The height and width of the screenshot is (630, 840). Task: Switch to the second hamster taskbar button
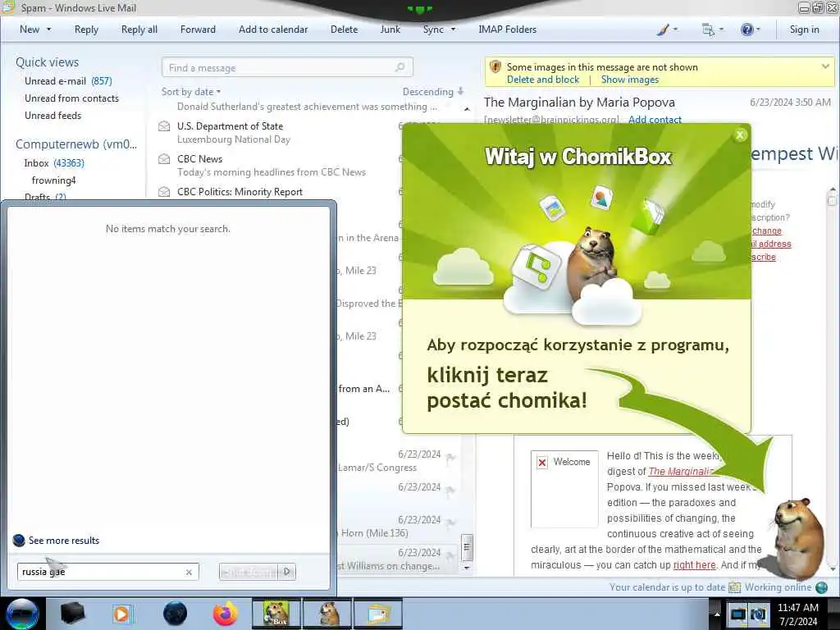coord(328,614)
